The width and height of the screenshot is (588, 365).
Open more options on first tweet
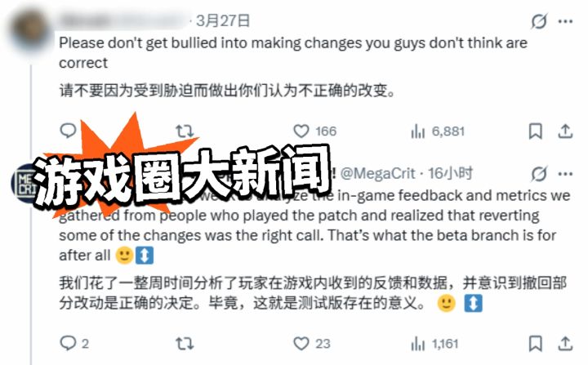pos(565,21)
